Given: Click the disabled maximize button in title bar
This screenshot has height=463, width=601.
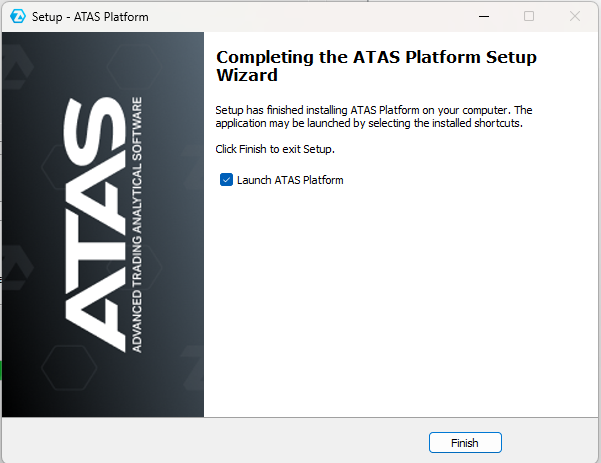Looking at the screenshot, I should [529, 16].
